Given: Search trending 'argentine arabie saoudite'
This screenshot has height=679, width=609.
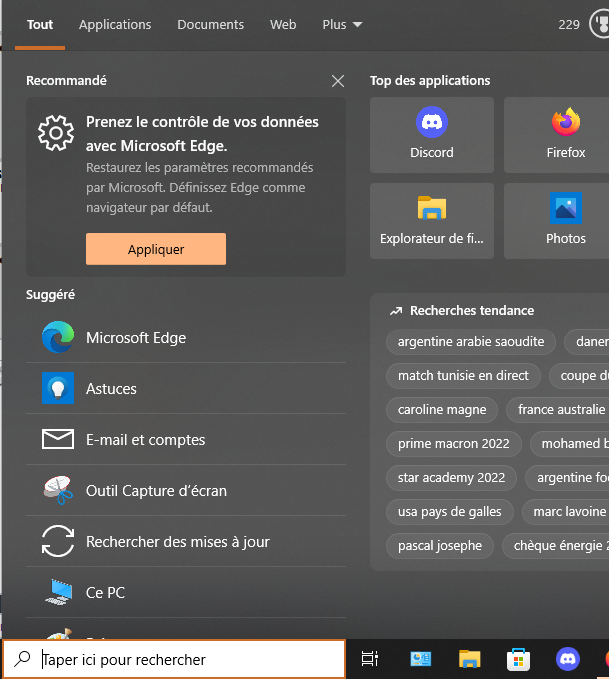Looking at the screenshot, I should 471,342.
